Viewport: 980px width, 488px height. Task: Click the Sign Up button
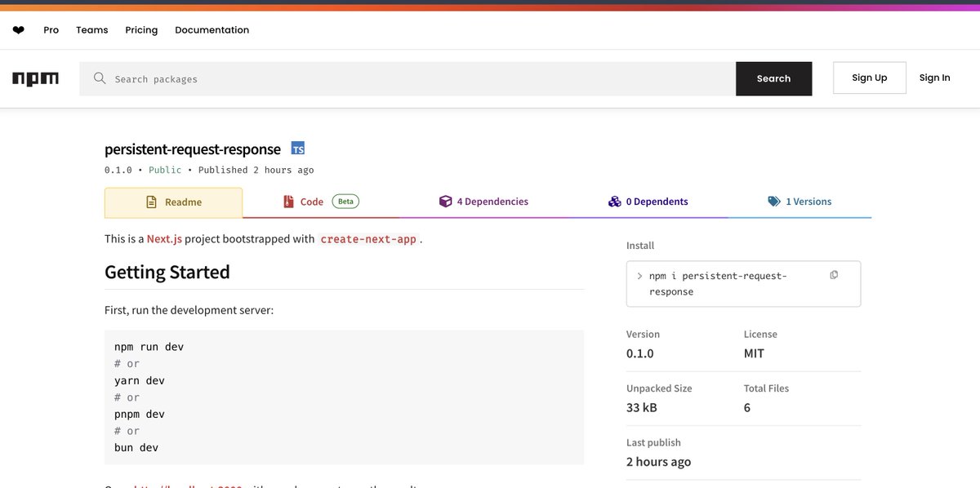point(870,78)
